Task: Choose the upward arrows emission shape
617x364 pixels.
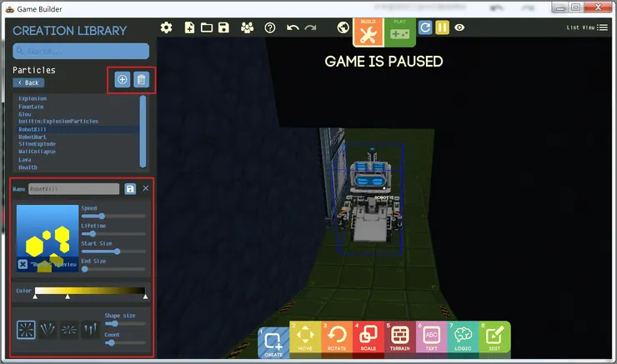Action: click(90, 329)
